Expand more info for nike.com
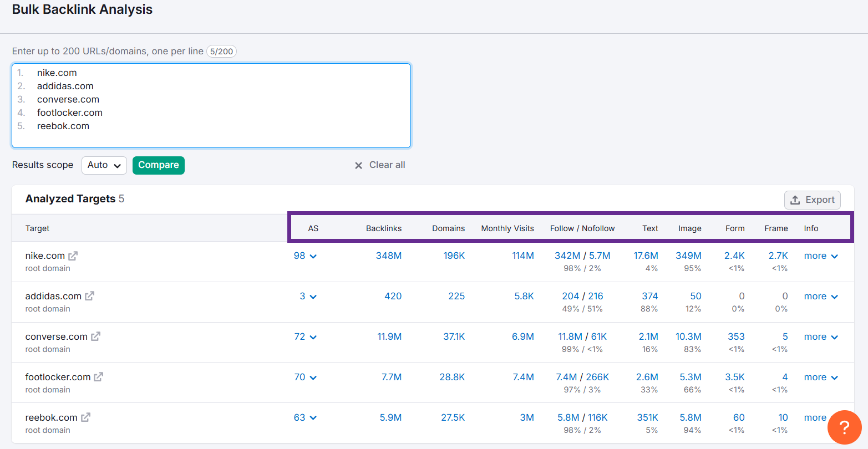Viewport: 868px width, 449px height. pyautogui.click(x=821, y=256)
